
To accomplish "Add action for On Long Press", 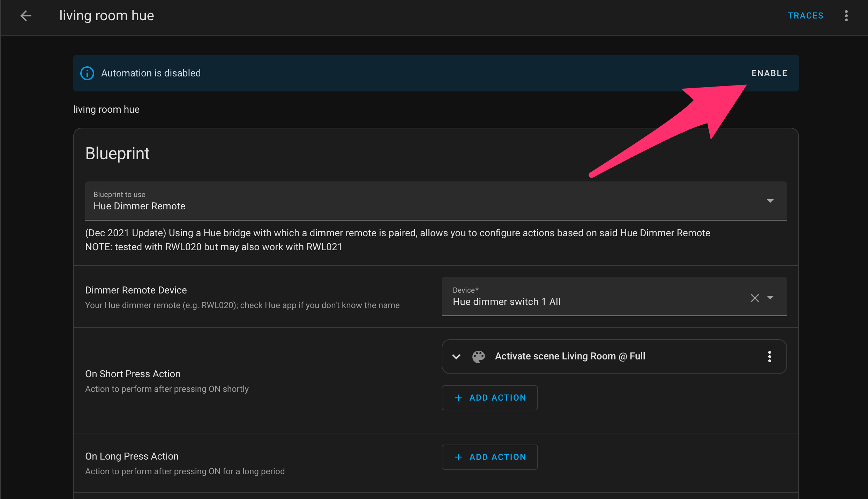I will pos(497,457).
